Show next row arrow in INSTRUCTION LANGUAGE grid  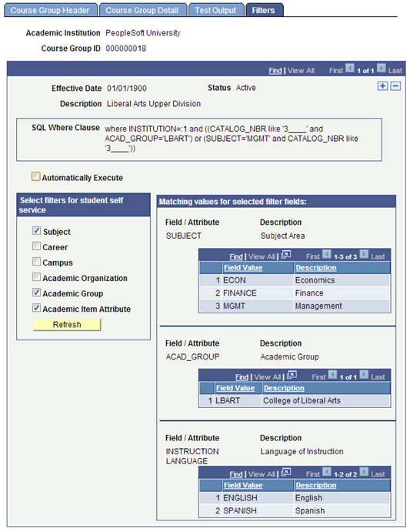pyautogui.click(x=364, y=472)
